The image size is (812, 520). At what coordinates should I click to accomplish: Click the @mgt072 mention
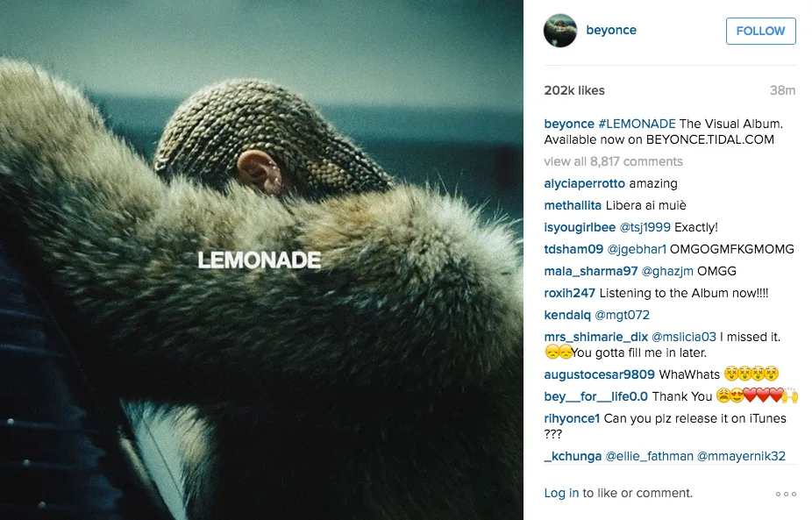(622, 315)
